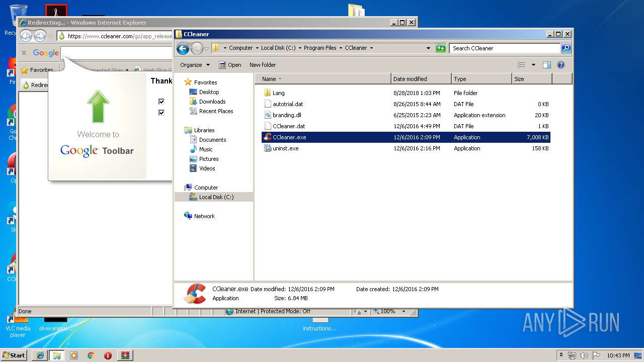
Task: Open Google Chrome from the taskbar
Action: pos(91,355)
